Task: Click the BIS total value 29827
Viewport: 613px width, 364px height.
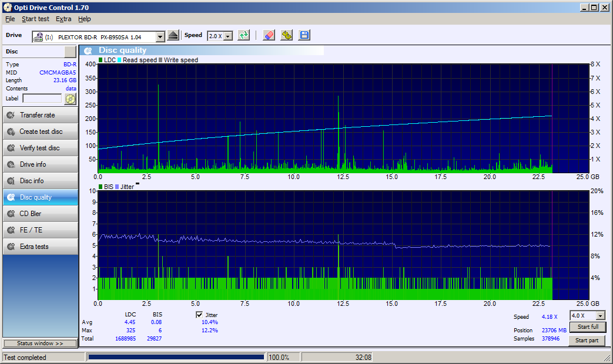Action: pos(155,338)
